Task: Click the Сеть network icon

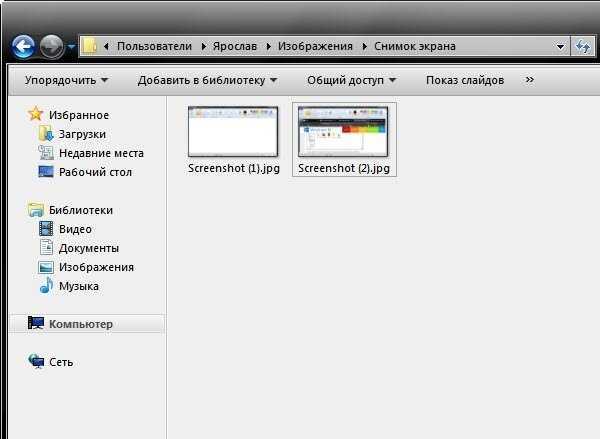Action: tap(36, 361)
